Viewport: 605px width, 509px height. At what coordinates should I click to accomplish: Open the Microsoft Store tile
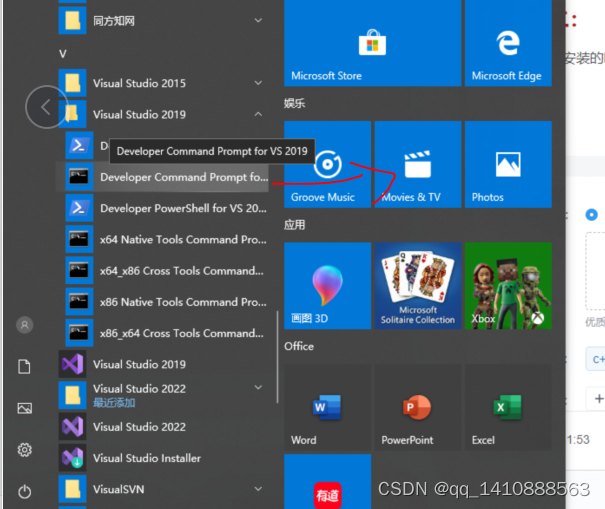click(372, 42)
